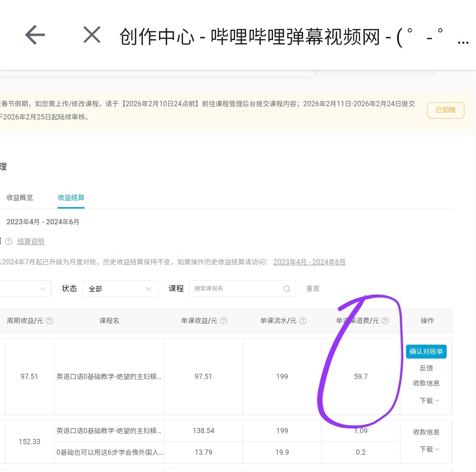476x472 pixels.
Task: Click the 确认对账单 blue button
Action: click(x=426, y=351)
